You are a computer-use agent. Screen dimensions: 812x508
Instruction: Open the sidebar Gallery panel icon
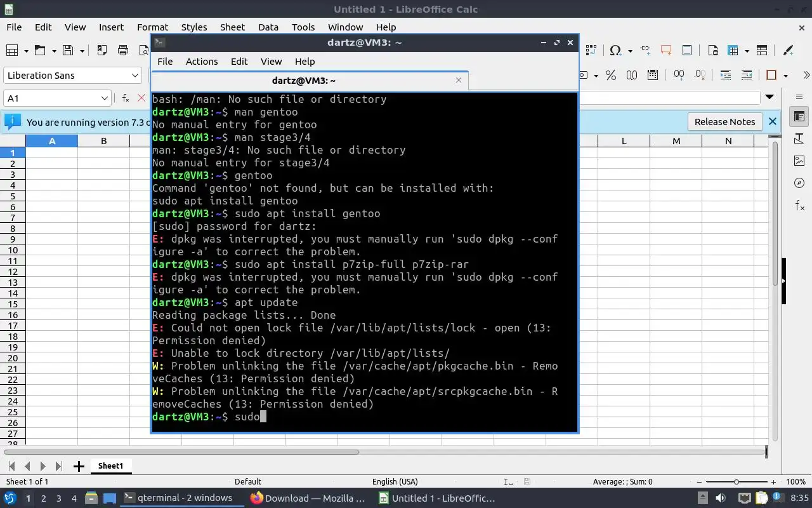[x=799, y=161]
